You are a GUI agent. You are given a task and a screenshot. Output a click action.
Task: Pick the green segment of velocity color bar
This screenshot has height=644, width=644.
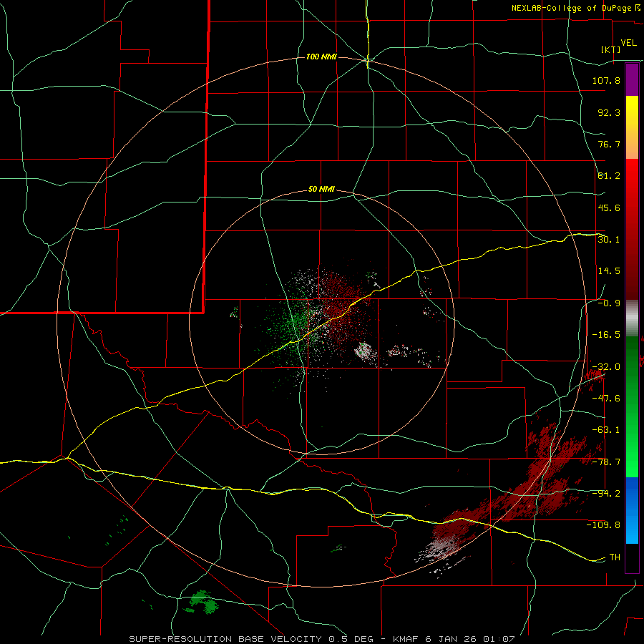coord(632,406)
